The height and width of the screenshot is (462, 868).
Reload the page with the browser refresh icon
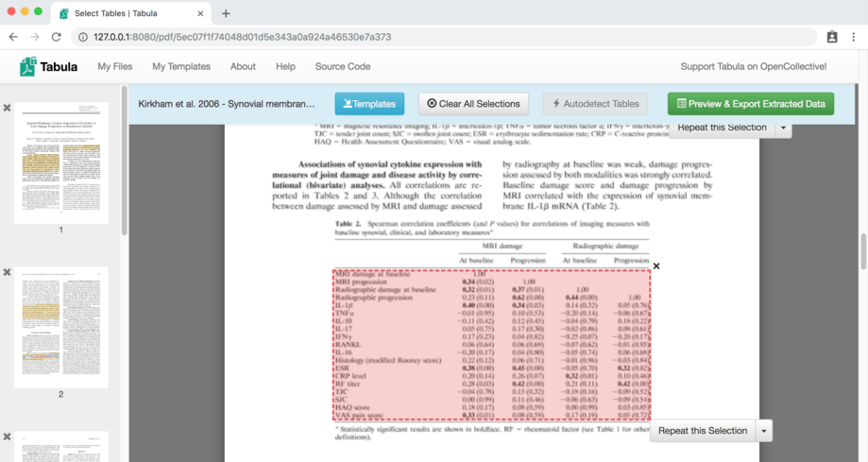pyautogui.click(x=56, y=37)
